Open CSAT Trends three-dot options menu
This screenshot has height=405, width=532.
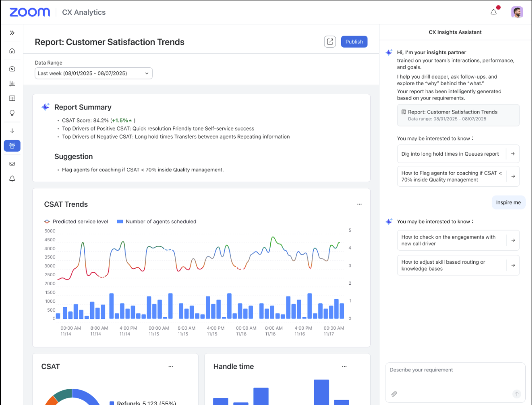tap(359, 204)
